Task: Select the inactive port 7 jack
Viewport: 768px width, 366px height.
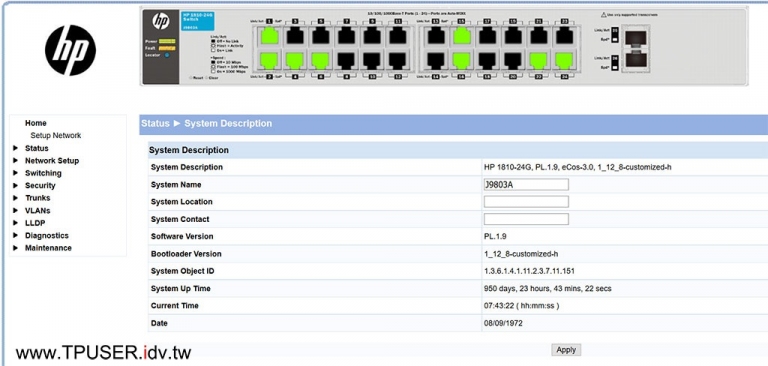Action: click(346, 36)
